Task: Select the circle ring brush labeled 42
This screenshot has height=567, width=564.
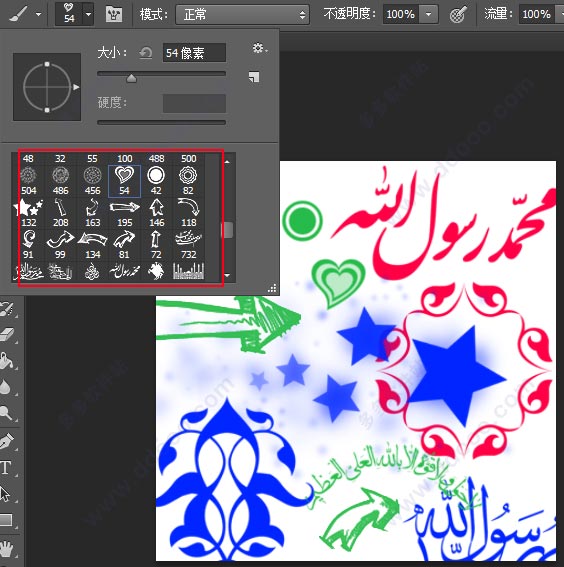Action: (156, 181)
